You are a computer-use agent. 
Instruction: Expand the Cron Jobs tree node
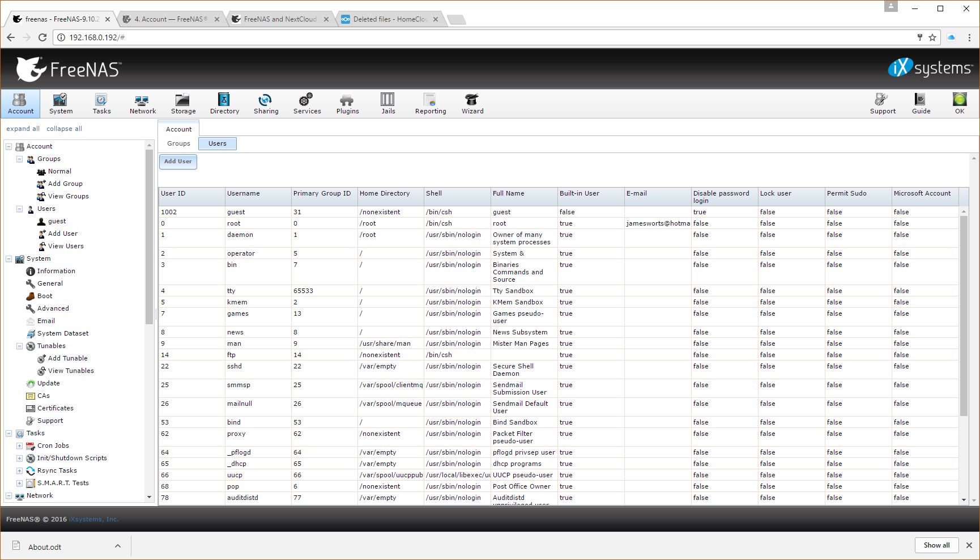pos(19,446)
